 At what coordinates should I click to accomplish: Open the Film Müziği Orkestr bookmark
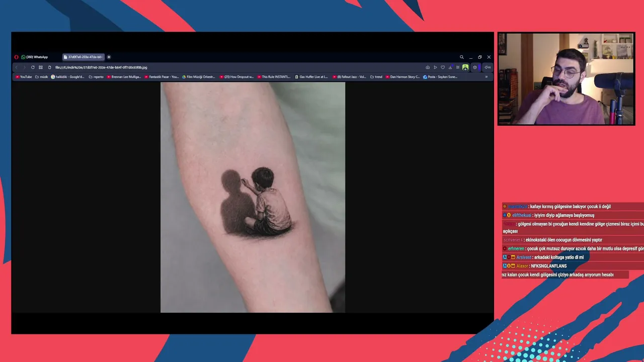(x=199, y=77)
